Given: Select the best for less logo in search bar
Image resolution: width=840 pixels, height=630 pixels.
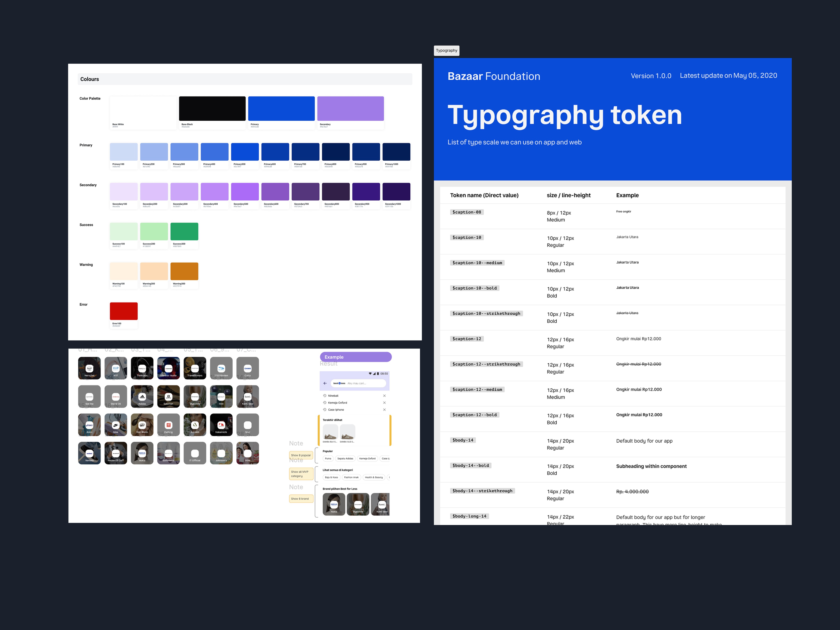Looking at the screenshot, I should point(339,383).
